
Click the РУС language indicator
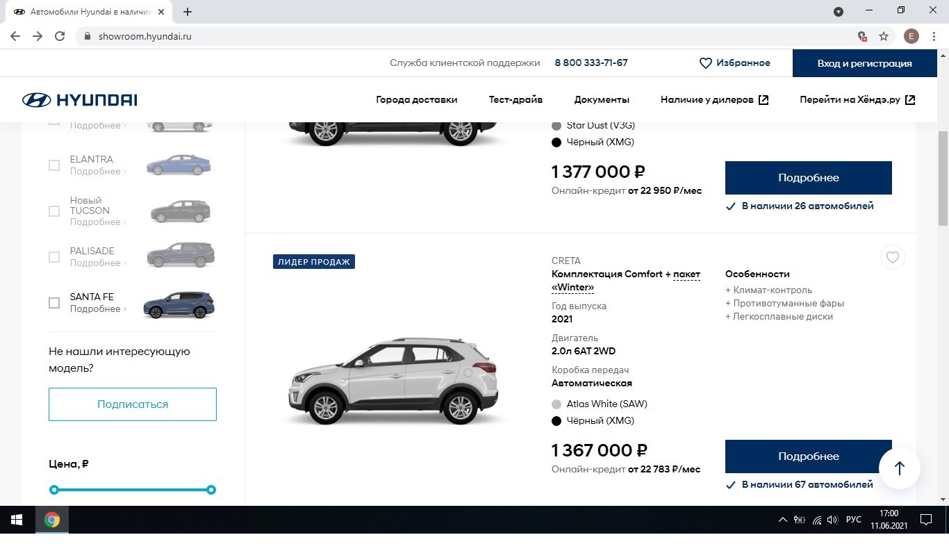tap(854, 520)
